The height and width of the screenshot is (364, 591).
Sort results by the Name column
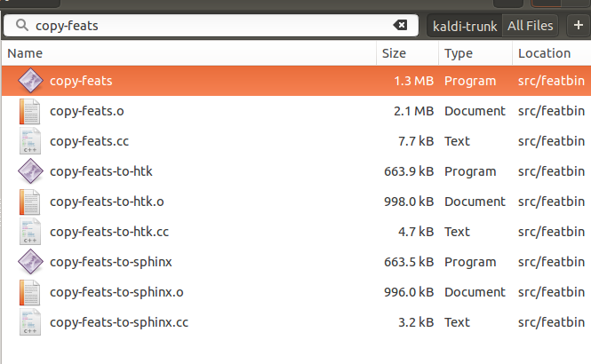click(188, 53)
